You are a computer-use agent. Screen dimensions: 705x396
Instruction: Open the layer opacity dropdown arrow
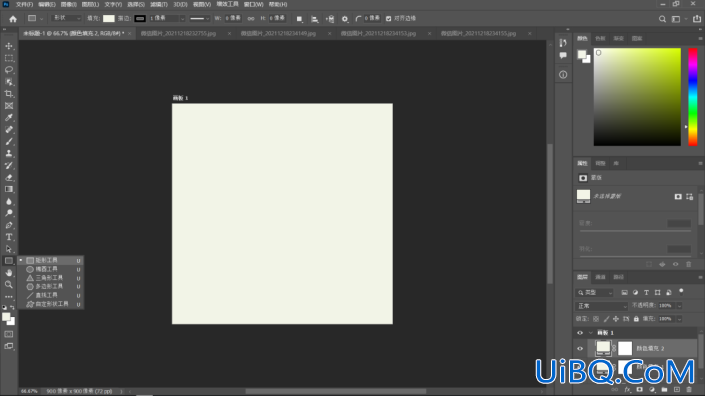pyautogui.click(x=679, y=306)
